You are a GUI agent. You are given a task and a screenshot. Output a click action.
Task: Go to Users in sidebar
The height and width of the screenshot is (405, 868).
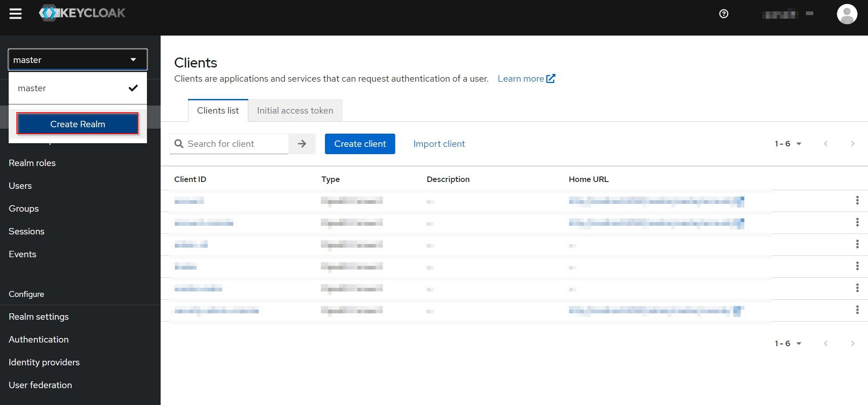point(20,186)
